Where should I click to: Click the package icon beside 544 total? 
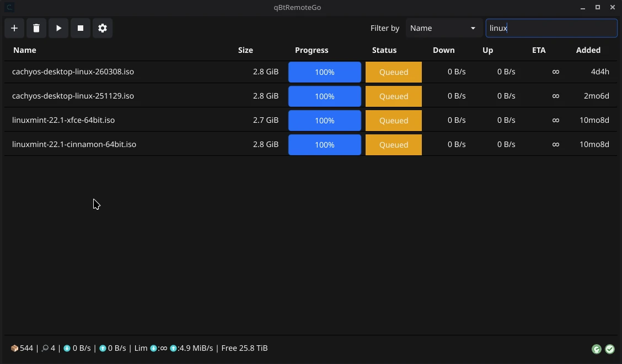tap(14, 348)
